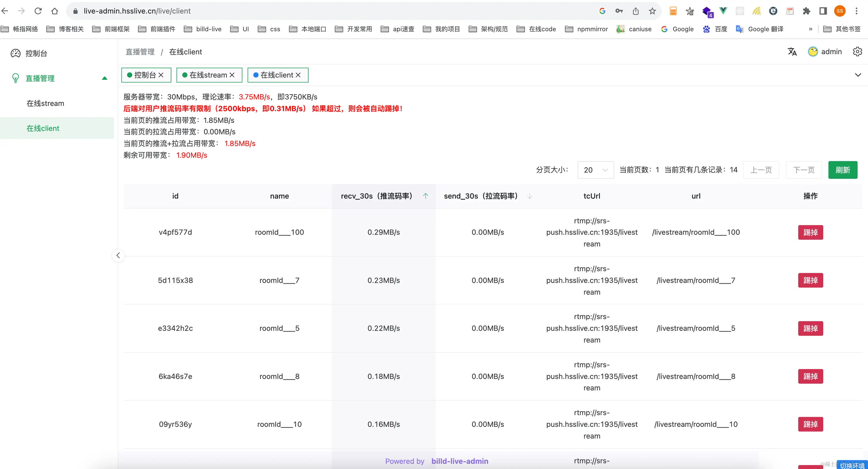Open the Chrome three-dot menu
The image size is (868, 469).
point(856,11)
